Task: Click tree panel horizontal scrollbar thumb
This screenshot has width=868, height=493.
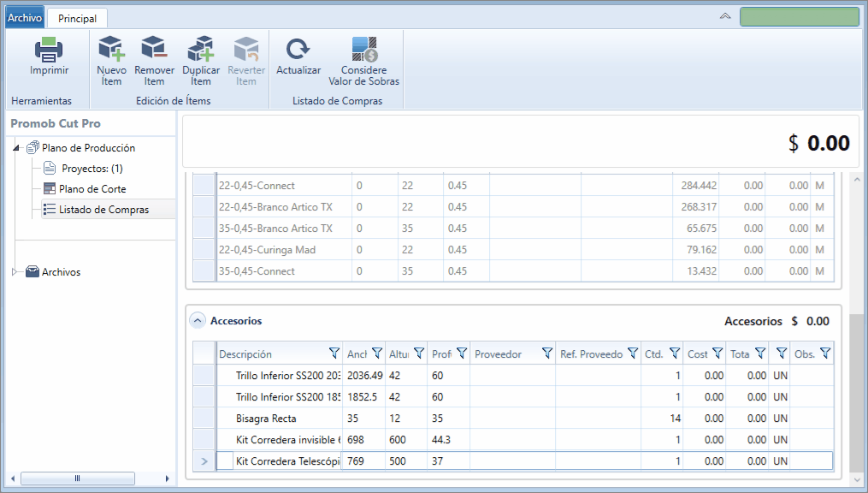Action: click(78, 478)
